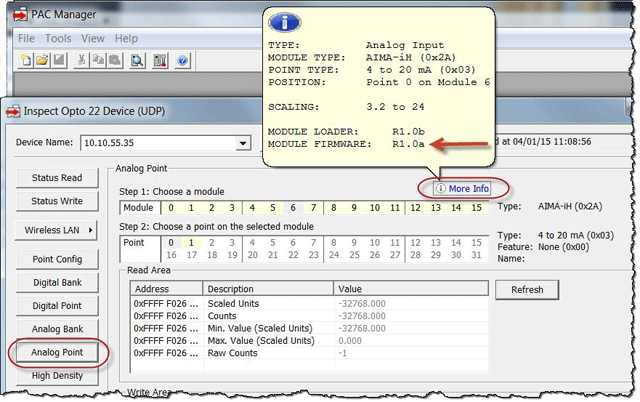Viewport: 640px width, 402px height.
Task: Click the Value column header
Action: (x=411, y=289)
